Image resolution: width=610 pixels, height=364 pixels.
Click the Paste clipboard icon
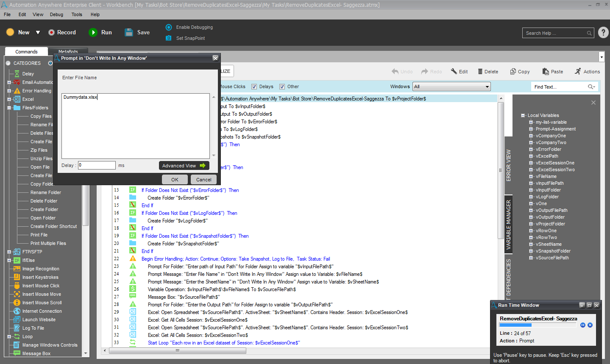[545, 72]
